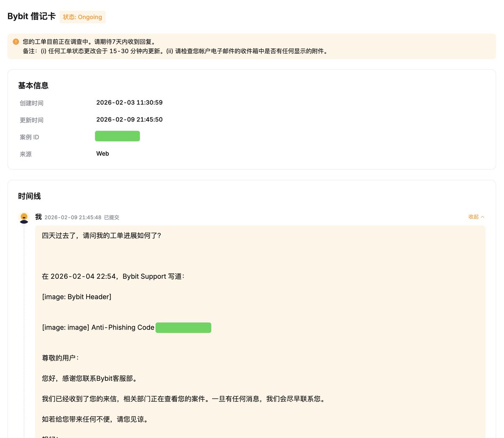Click the redacted green case ID value
This screenshot has width=504, height=438.
tap(117, 136)
